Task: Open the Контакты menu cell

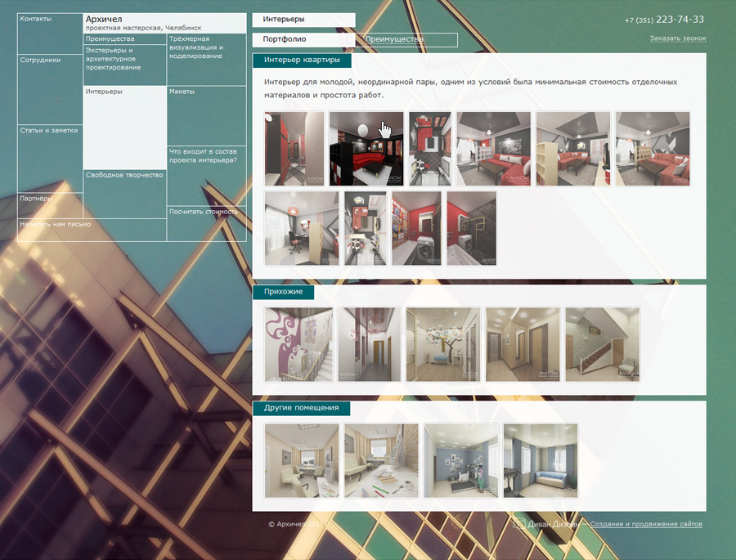Action: click(x=50, y=34)
